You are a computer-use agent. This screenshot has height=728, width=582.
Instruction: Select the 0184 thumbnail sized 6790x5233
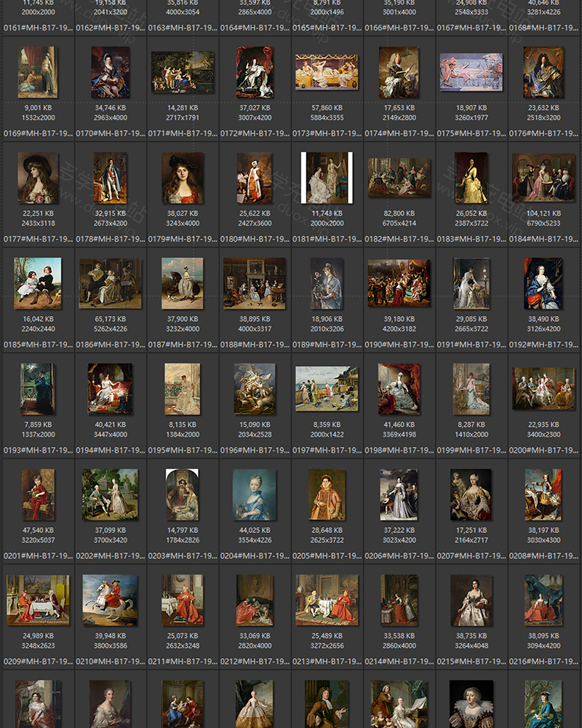pos(543,178)
